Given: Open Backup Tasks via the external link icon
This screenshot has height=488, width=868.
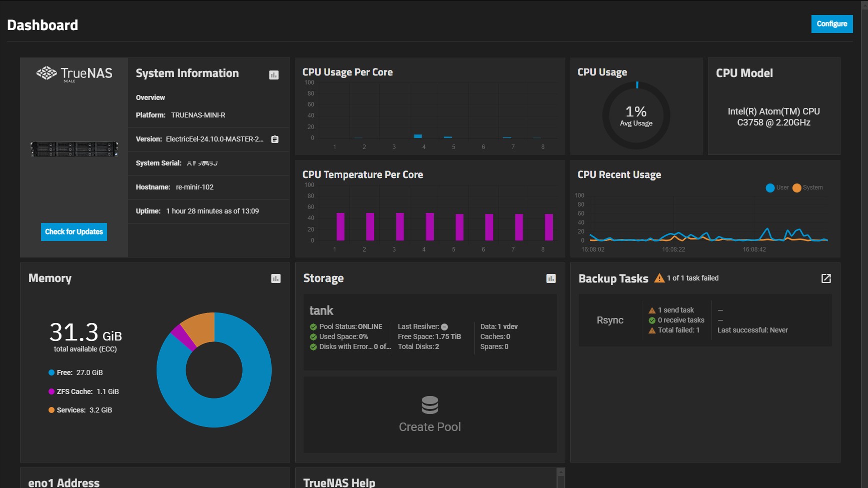Looking at the screenshot, I should 826,278.
